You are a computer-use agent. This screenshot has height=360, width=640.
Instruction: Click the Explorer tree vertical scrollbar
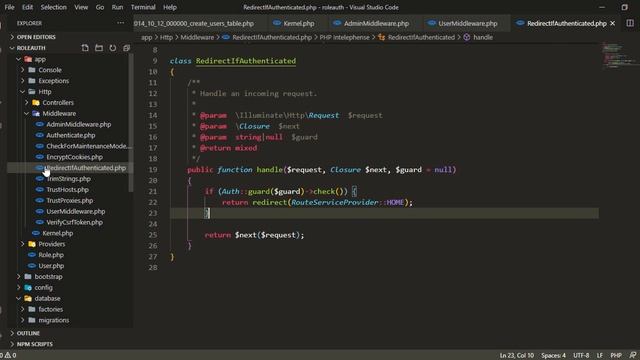click(x=131, y=122)
